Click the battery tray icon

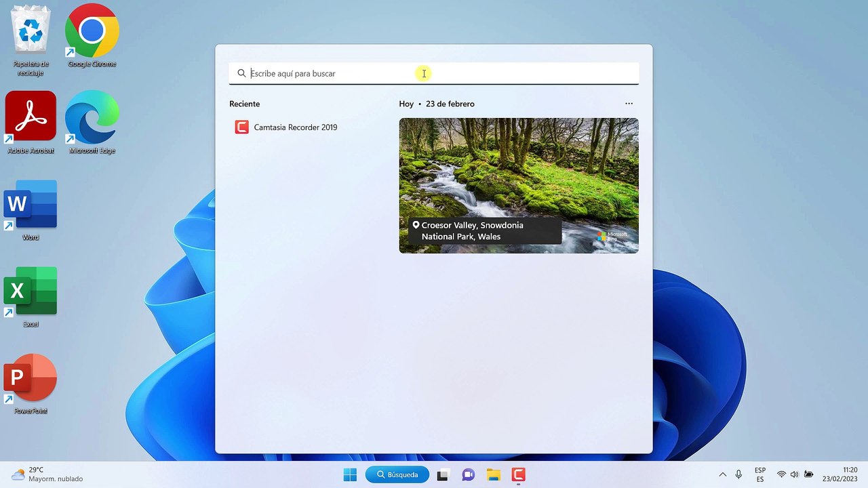[808, 474]
